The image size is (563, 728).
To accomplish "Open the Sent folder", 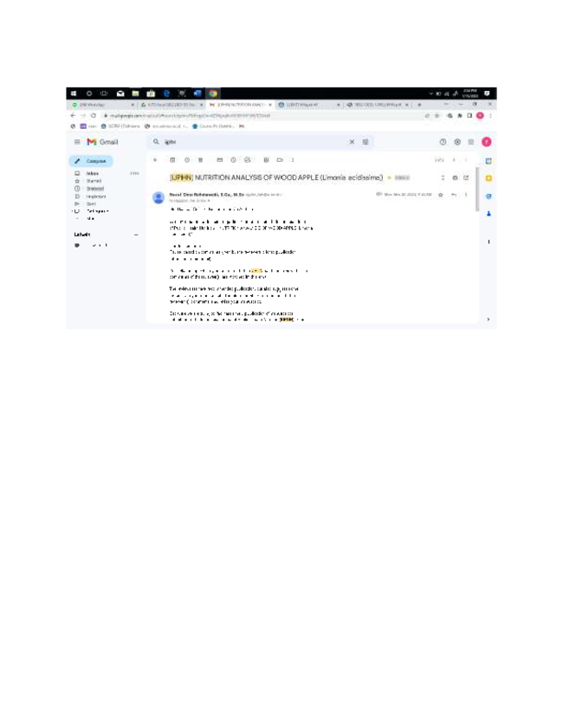I will [91, 203].
